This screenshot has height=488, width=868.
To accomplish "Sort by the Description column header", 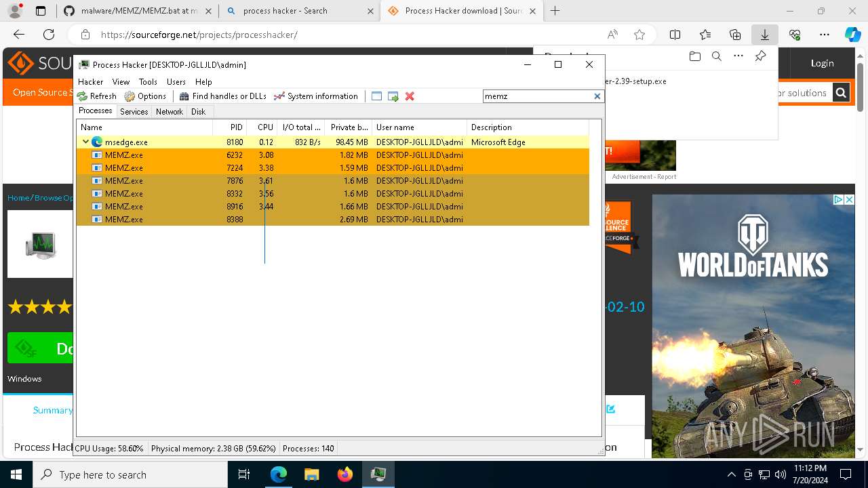I will point(528,127).
